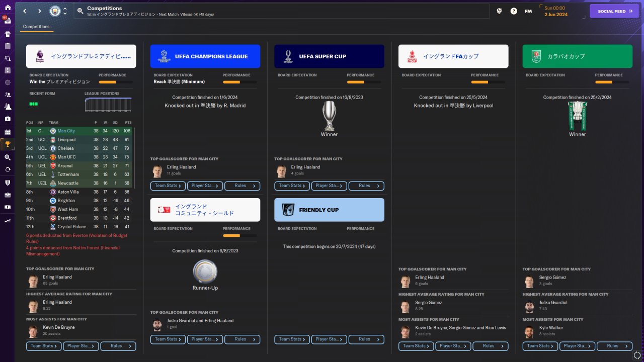Open the Schedule calendar sidebar icon
Image resolution: width=644 pixels, height=362 pixels.
point(8,132)
